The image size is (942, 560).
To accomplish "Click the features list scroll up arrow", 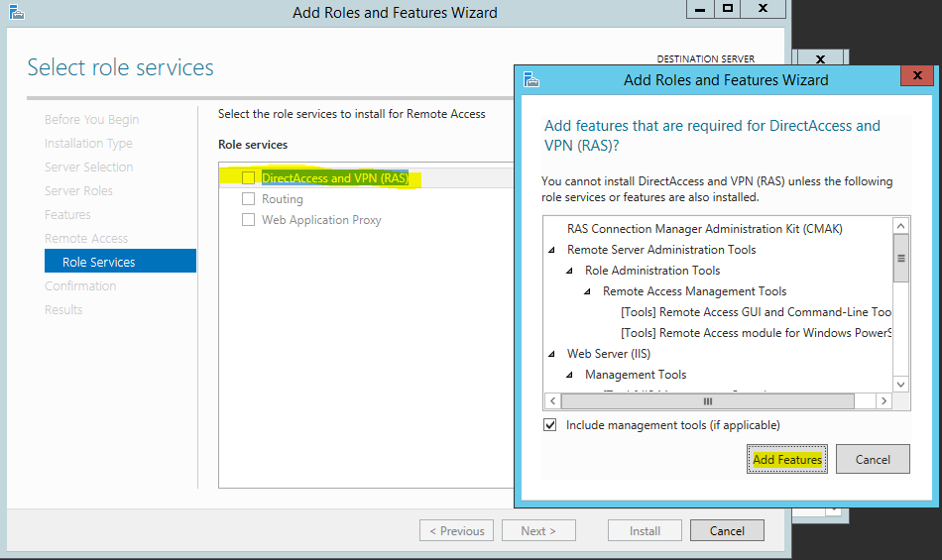I will (900, 226).
